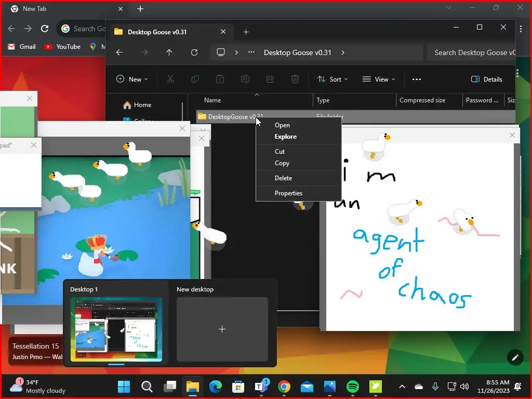Screen dimensions: 532x399
Task: Open Chrome's three-dot menu
Action: (521, 29)
